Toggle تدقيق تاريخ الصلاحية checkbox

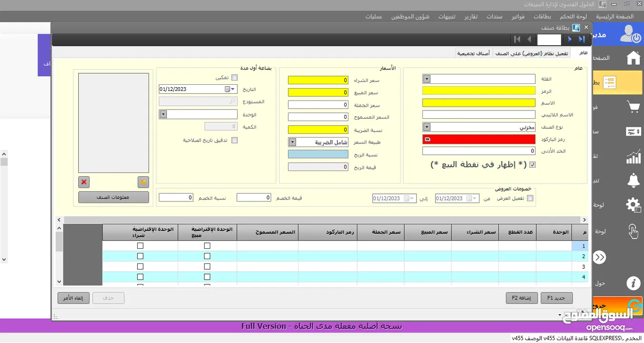(234, 140)
